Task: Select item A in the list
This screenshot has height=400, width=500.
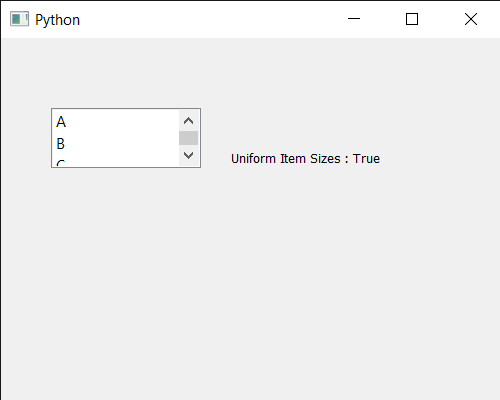Action: point(116,122)
